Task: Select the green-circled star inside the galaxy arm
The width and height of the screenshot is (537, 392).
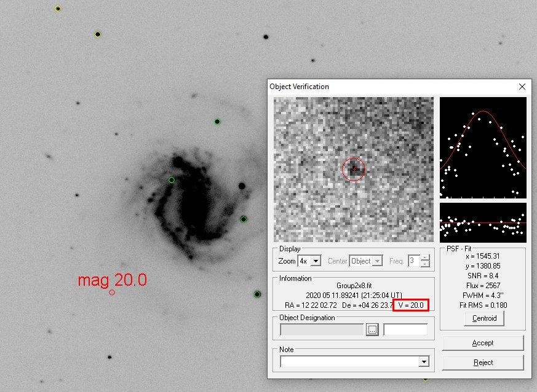Action: click(x=172, y=180)
